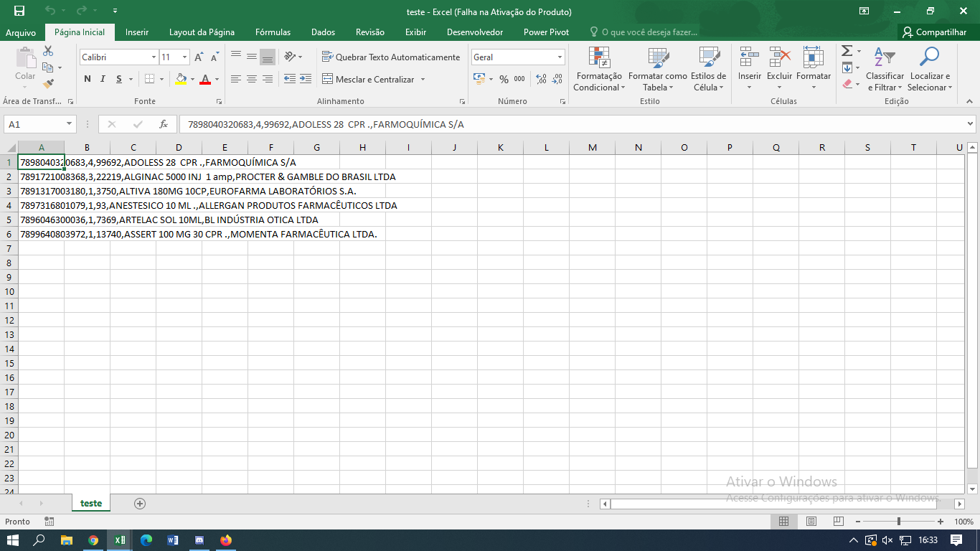
Task: Apply yellow fill color swatch button
Action: pyautogui.click(x=181, y=79)
